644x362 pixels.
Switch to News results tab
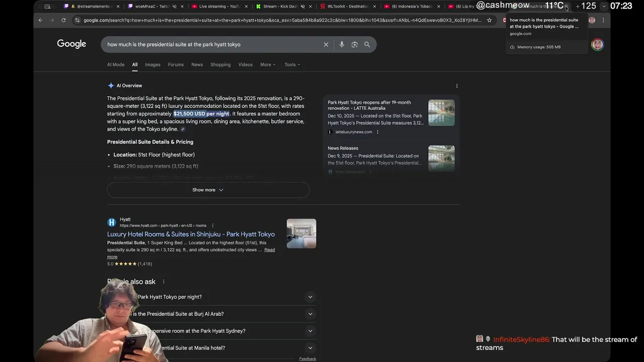coord(197,64)
